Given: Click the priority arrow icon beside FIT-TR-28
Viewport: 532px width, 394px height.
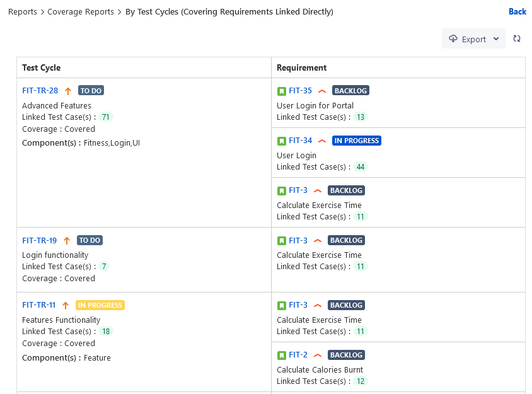Looking at the screenshot, I should [x=68, y=91].
